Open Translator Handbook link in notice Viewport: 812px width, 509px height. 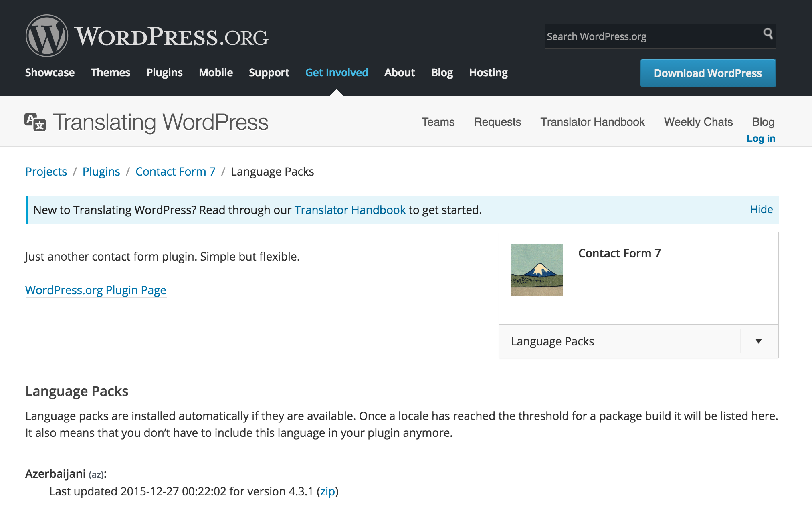(350, 210)
